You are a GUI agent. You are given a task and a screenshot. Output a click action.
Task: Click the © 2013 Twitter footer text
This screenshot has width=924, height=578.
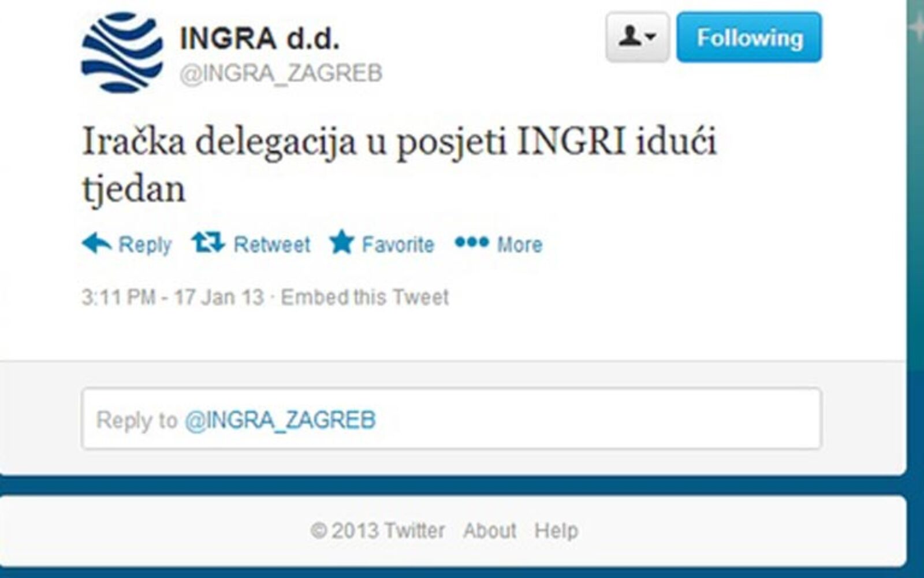pos(378,530)
